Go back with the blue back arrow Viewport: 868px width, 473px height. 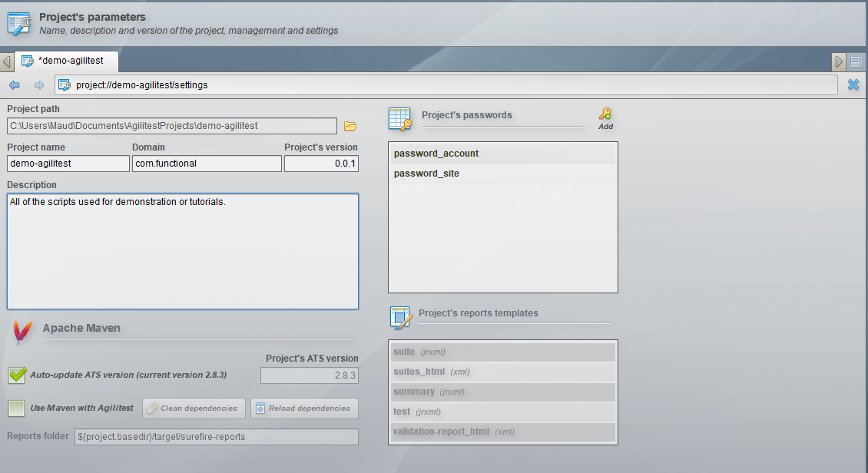click(x=15, y=84)
